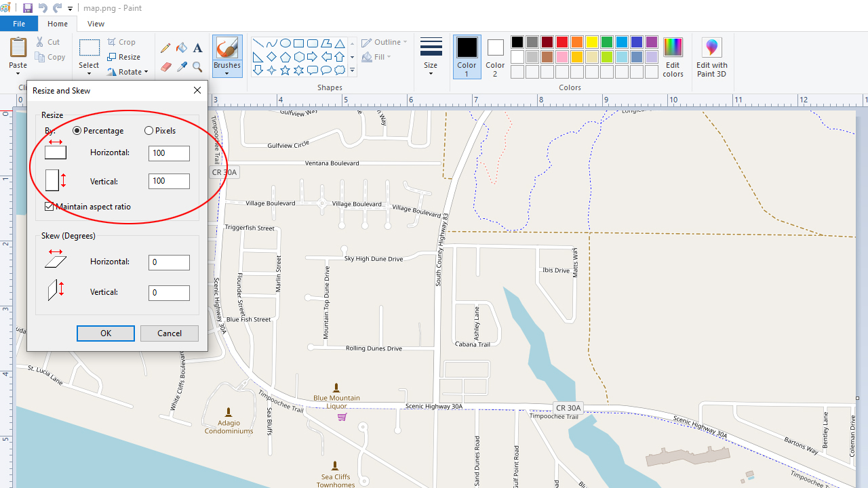Viewport: 868px width, 488px height.
Task: Pick the Five-point star shape
Action: tap(285, 70)
